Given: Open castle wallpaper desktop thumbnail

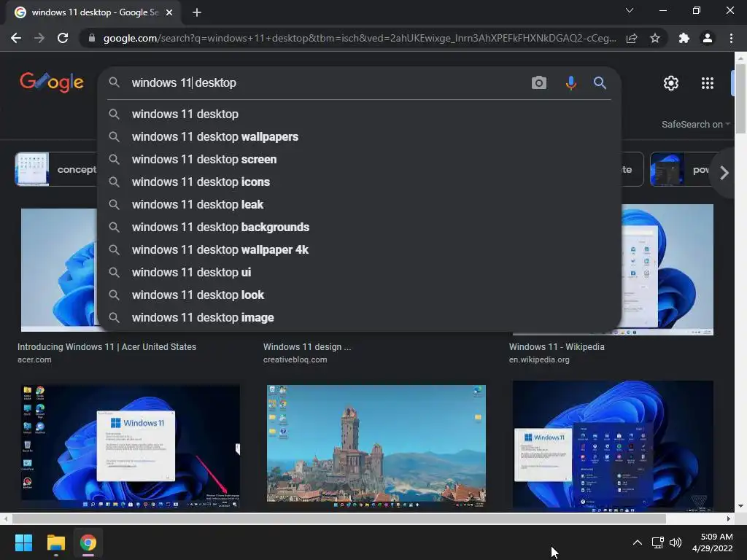Looking at the screenshot, I should 376,446.
